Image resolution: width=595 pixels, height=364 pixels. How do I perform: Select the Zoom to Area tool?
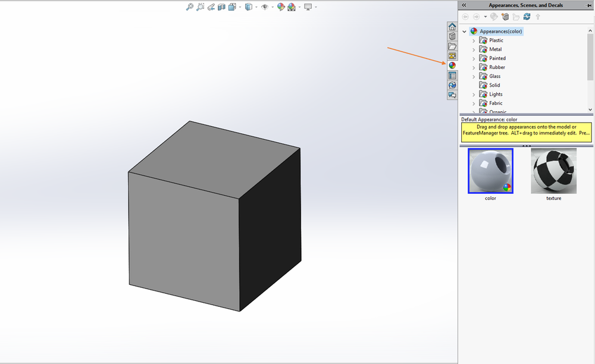(200, 7)
